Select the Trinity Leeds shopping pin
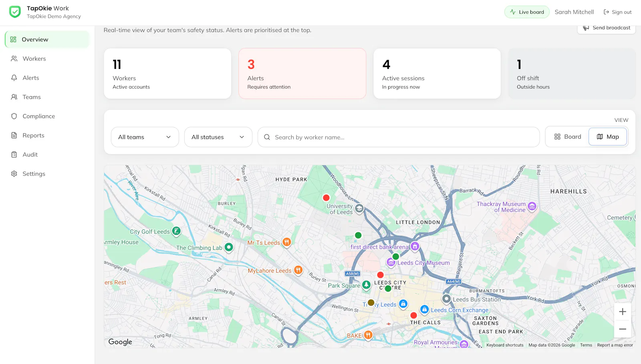 coord(403,304)
